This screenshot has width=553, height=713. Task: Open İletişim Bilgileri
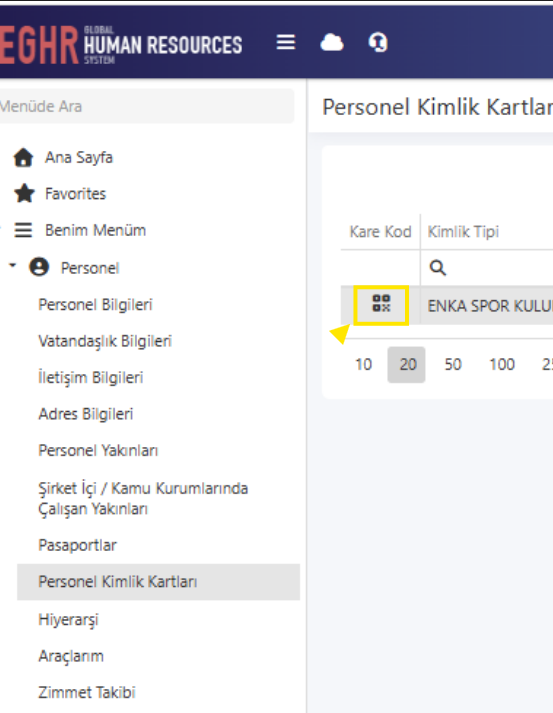point(90,377)
